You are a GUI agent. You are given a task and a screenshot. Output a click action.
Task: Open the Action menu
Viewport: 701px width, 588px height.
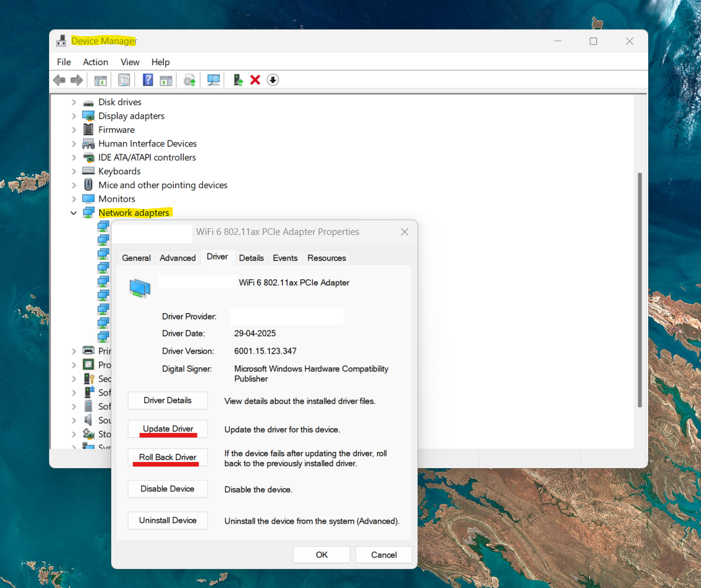(95, 62)
